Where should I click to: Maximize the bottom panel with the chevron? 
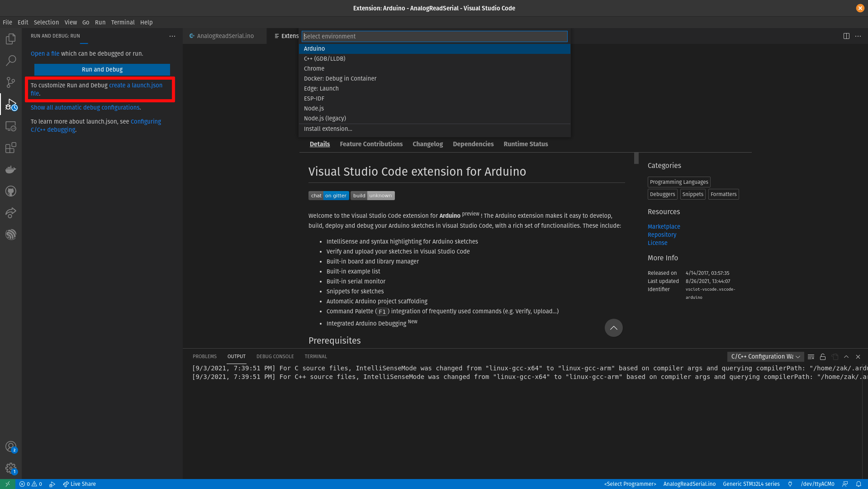click(846, 356)
